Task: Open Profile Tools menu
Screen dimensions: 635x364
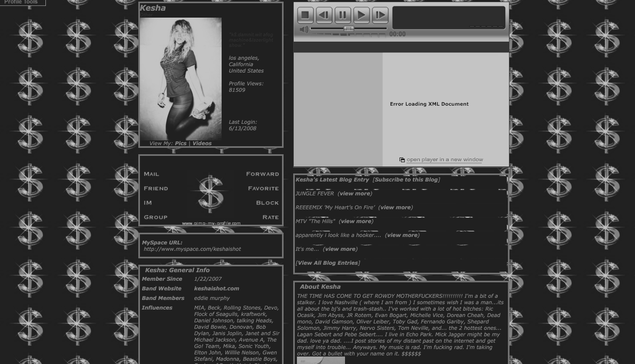Action: (x=22, y=2)
